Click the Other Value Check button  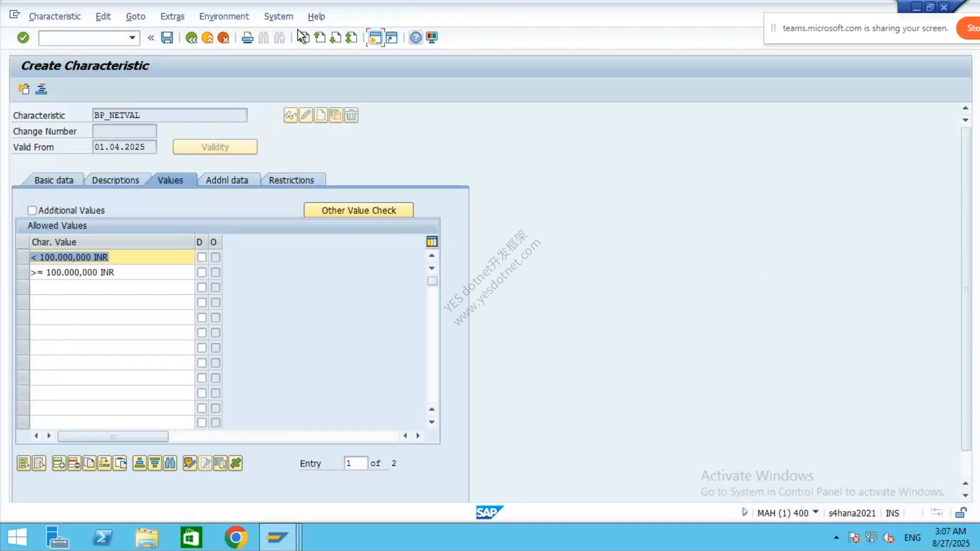359,210
